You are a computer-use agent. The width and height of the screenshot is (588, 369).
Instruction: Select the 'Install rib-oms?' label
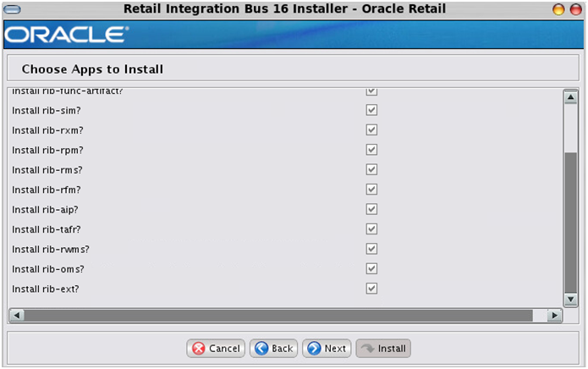[x=48, y=269]
